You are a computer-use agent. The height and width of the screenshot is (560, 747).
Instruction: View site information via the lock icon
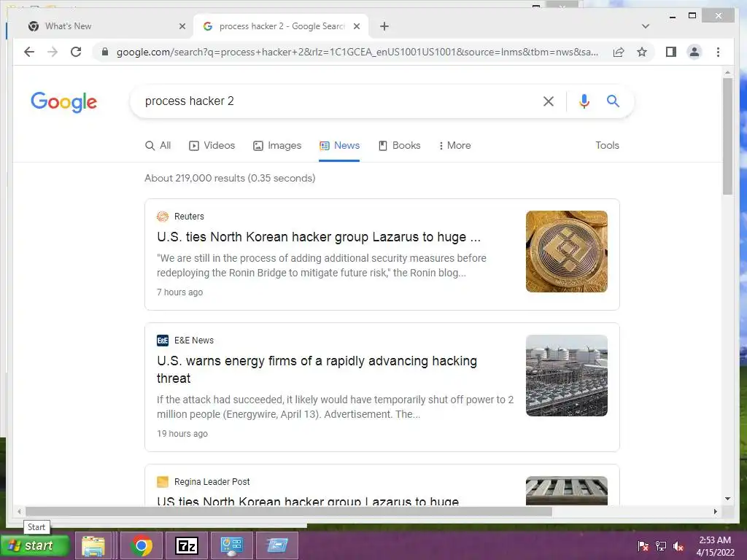click(105, 52)
